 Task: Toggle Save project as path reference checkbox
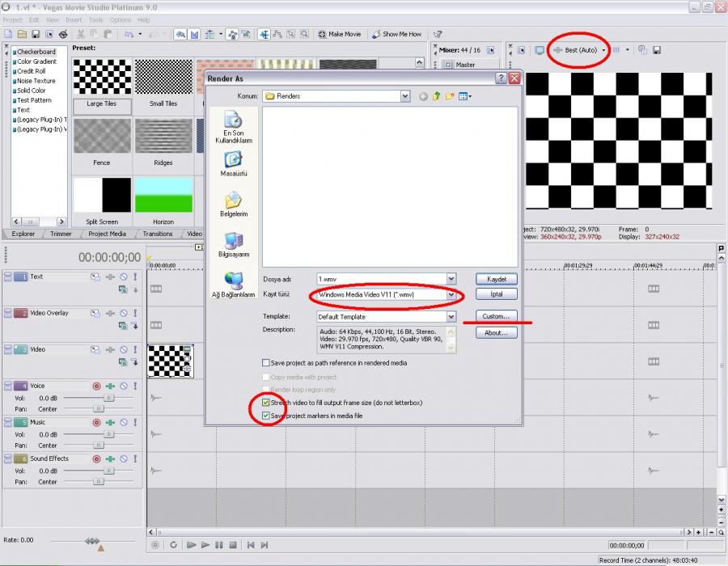click(266, 363)
